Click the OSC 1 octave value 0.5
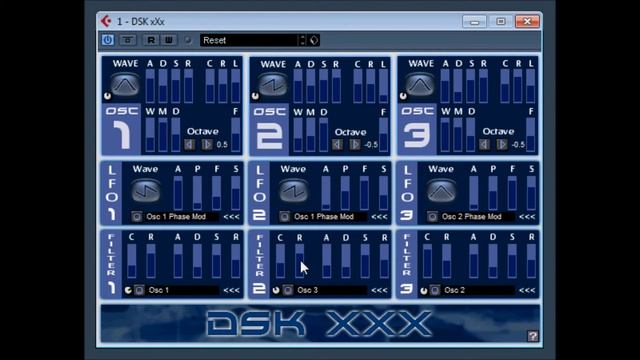Viewport: 640px width, 360px height. coord(222,144)
